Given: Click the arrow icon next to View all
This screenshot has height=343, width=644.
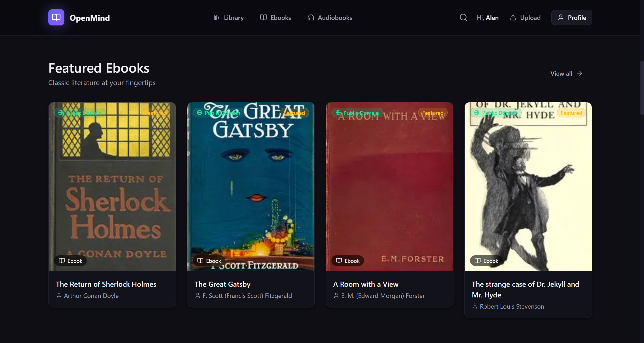Looking at the screenshot, I should coord(580,73).
